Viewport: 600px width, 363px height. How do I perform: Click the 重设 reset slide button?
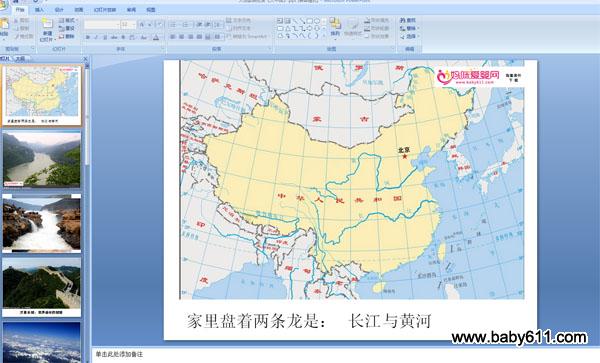pos(67,28)
